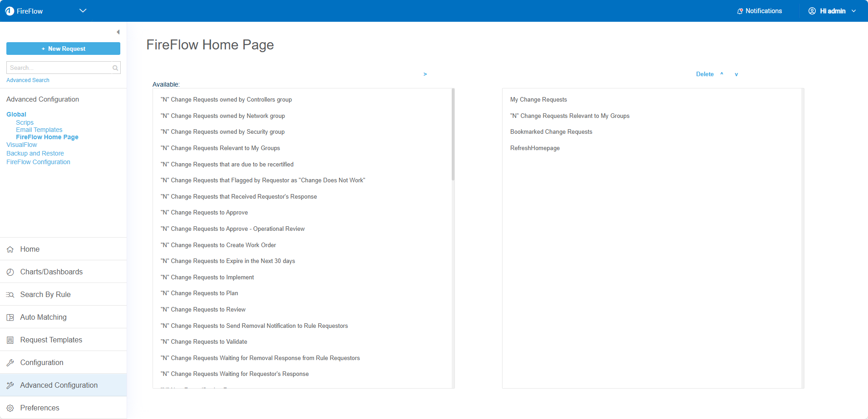The width and height of the screenshot is (868, 419).
Task: Go to Charts/Dashboards in sidebar
Action: [x=51, y=272]
